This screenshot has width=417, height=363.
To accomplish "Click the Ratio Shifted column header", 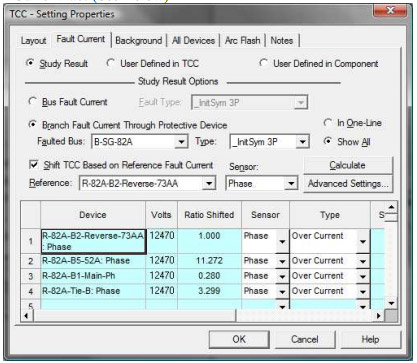I will click(x=210, y=215).
